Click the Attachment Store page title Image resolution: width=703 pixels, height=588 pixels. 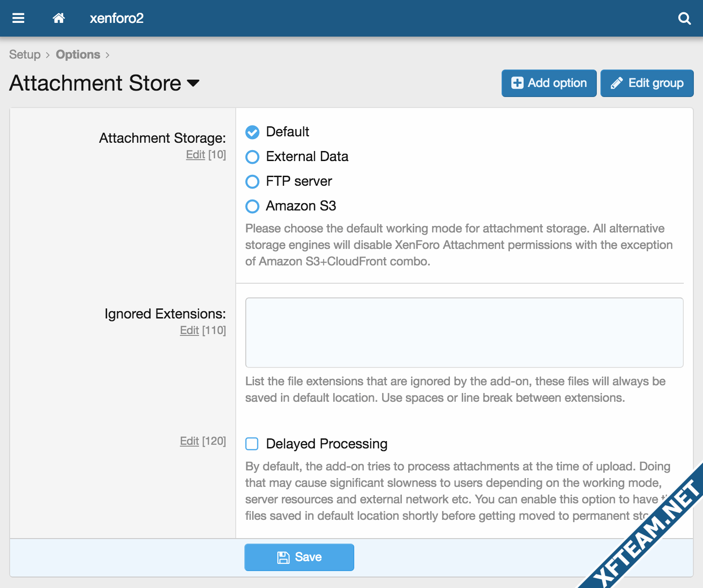click(x=95, y=83)
